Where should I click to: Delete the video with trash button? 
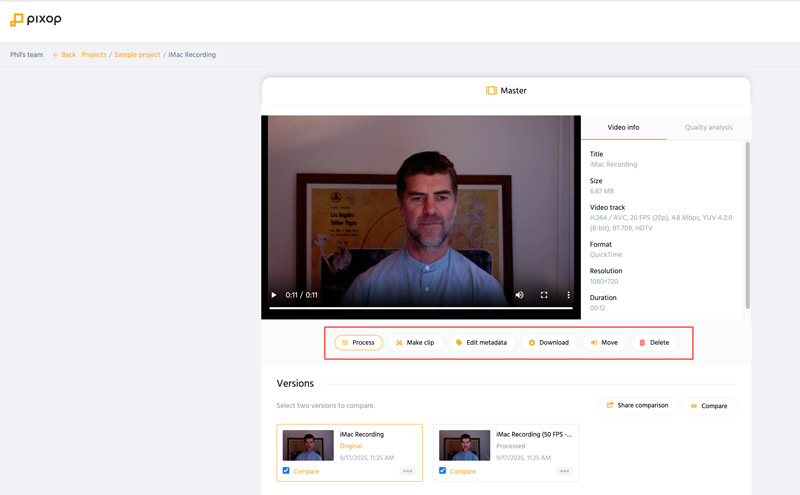tap(654, 342)
